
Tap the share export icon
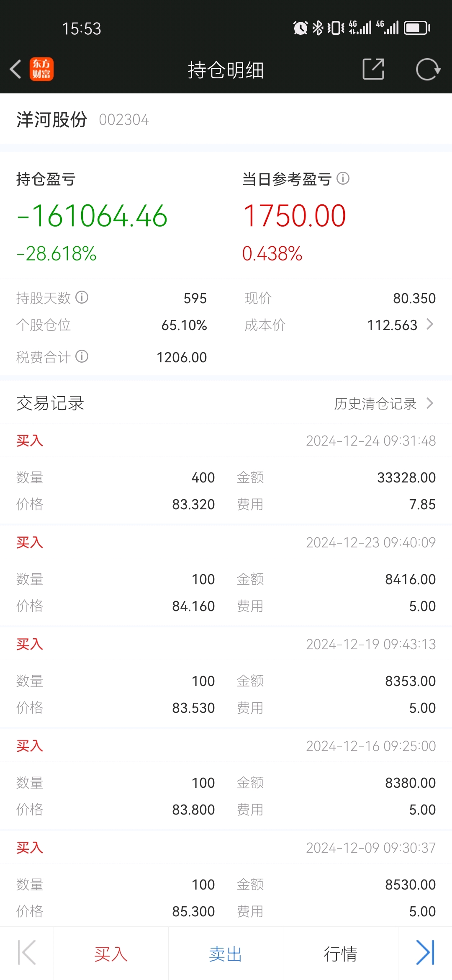tap(373, 69)
